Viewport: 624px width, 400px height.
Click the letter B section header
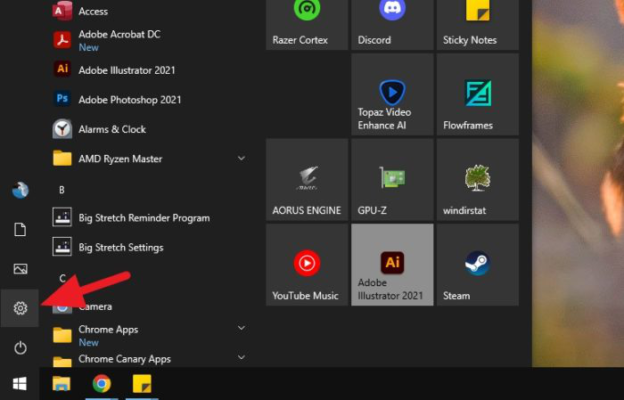pyautogui.click(x=62, y=190)
